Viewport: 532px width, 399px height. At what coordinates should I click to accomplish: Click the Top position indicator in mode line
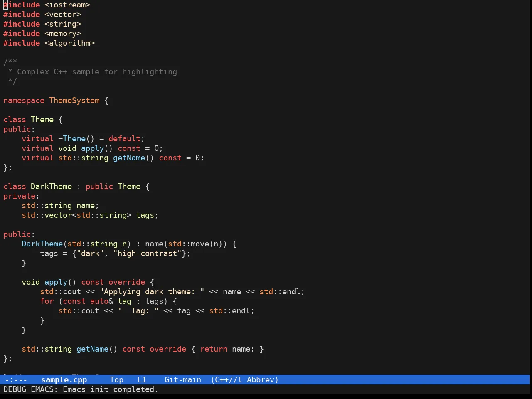tap(117, 379)
